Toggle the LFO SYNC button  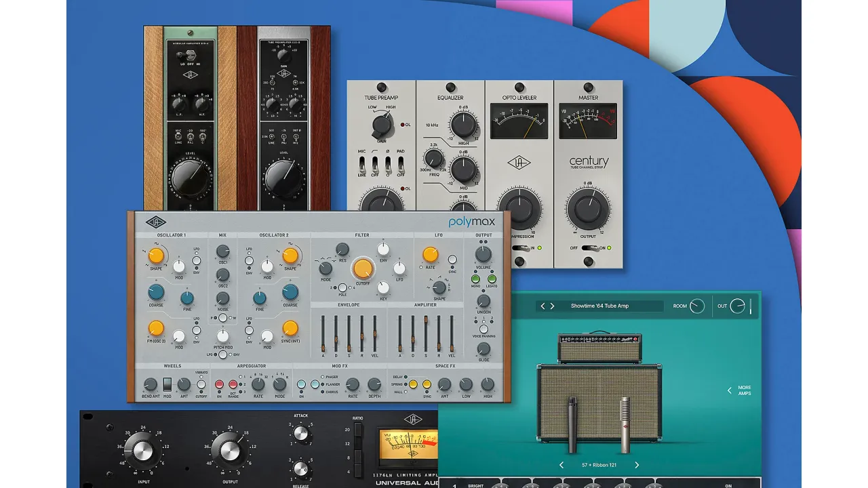click(x=452, y=260)
